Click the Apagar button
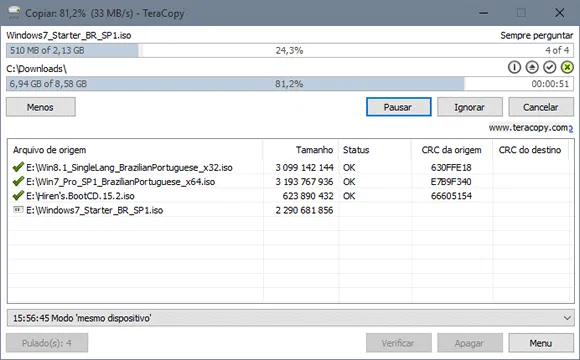This screenshot has height=360, width=580. click(x=470, y=343)
